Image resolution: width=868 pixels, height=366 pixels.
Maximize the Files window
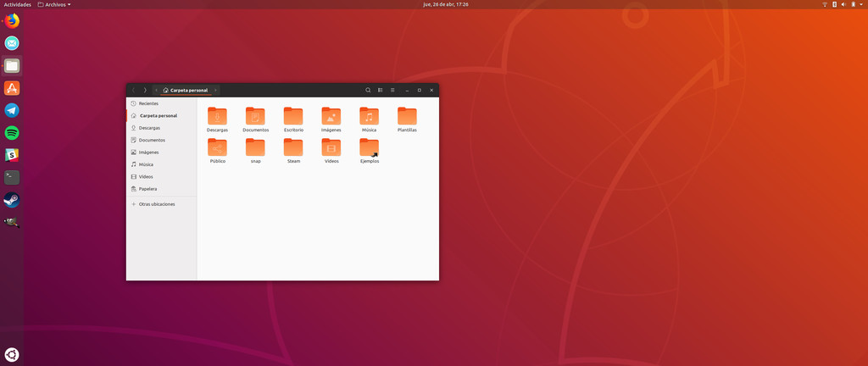[x=419, y=90]
